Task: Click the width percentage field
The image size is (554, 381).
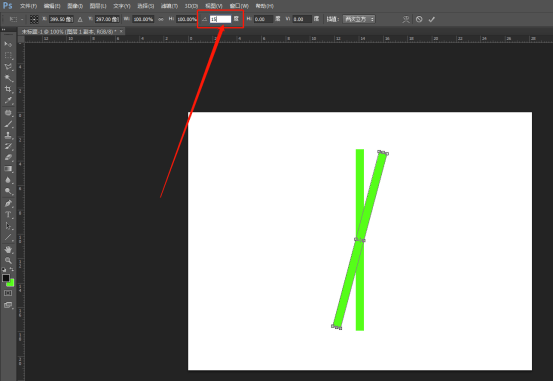Action: pyautogui.click(x=143, y=19)
